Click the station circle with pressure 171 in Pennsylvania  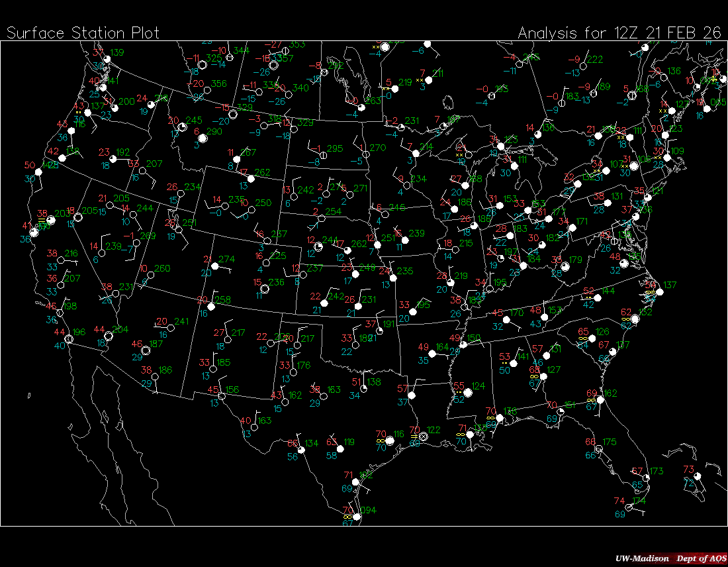[572, 228]
